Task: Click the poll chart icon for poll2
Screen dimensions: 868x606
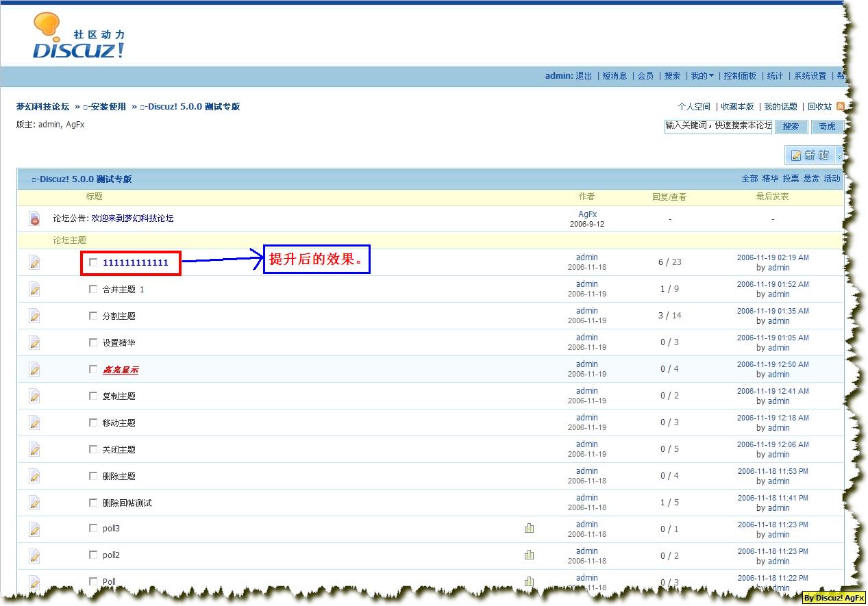Action: (x=529, y=555)
